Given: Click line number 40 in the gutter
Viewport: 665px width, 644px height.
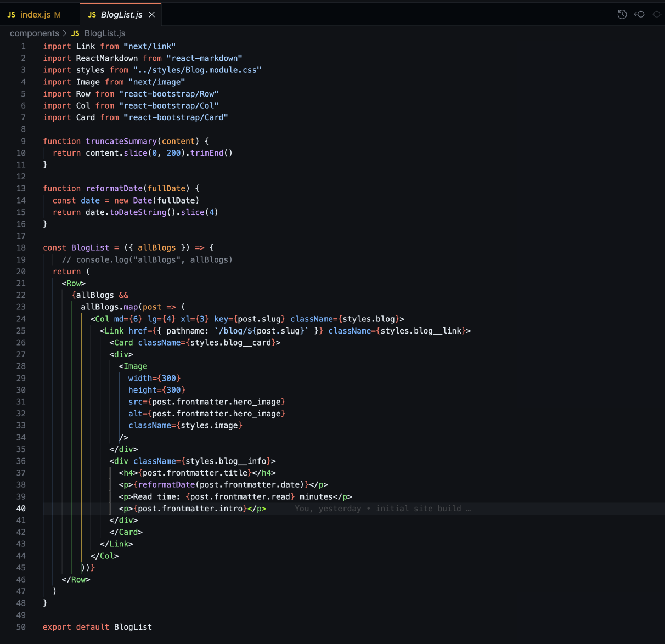Looking at the screenshot, I should pyautogui.click(x=21, y=509).
